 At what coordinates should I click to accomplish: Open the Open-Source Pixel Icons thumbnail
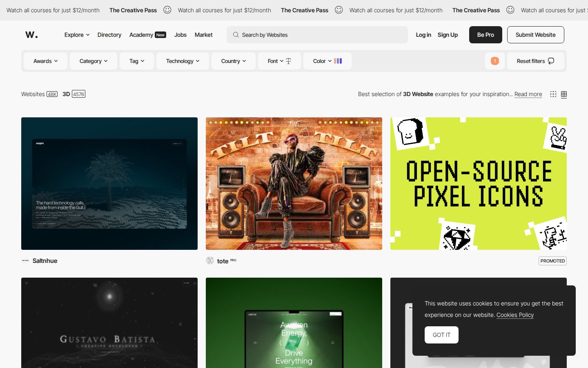479,184
